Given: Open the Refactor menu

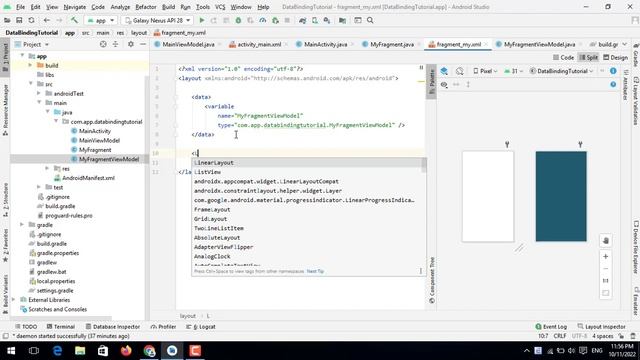Looking at the screenshot, I should (146, 7).
